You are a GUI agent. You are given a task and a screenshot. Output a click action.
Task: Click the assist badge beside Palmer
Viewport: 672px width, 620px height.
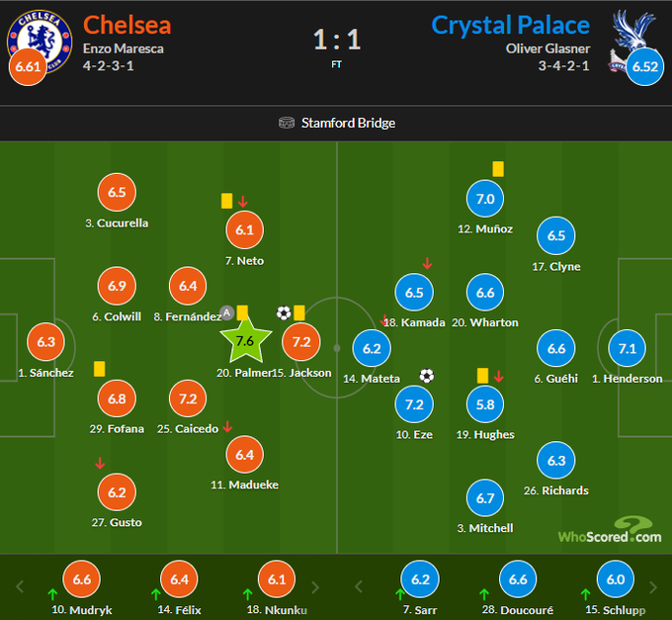(x=227, y=313)
